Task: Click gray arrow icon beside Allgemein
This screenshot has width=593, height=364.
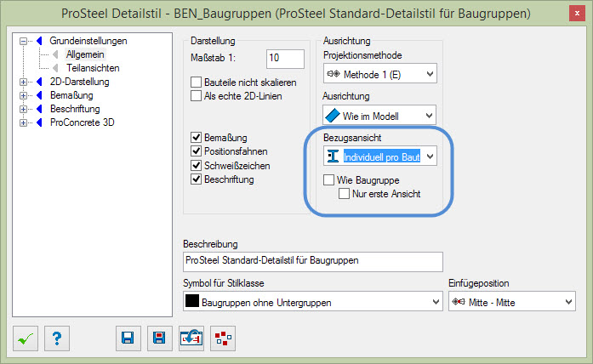Action: (x=55, y=54)
